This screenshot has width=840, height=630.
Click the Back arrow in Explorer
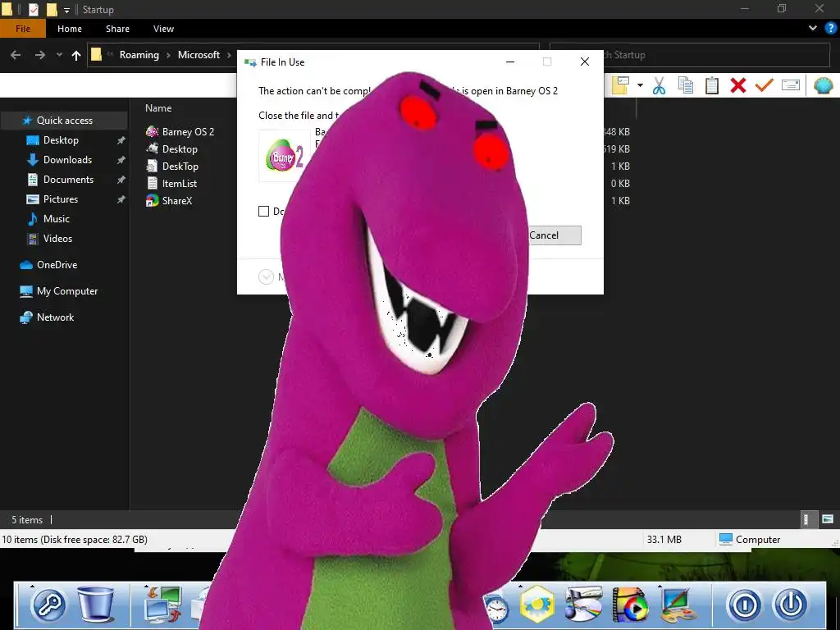pos(16,55)
